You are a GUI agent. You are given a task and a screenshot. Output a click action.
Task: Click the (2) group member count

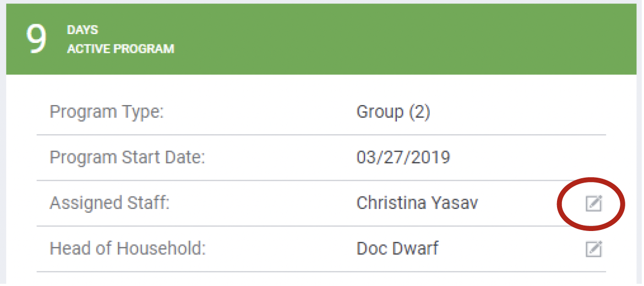click(x=419, y=112)
